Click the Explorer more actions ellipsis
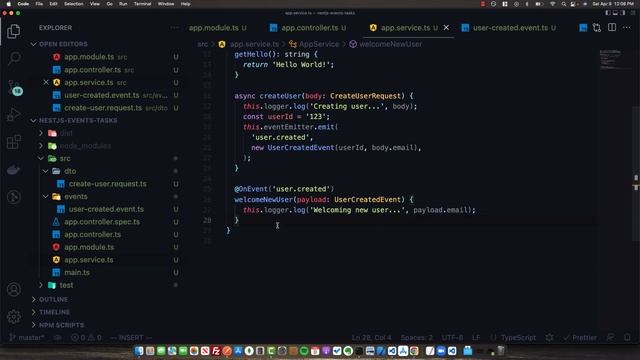Image resolution: width=640 pixels, height=360 pixels. pos(175,28)
